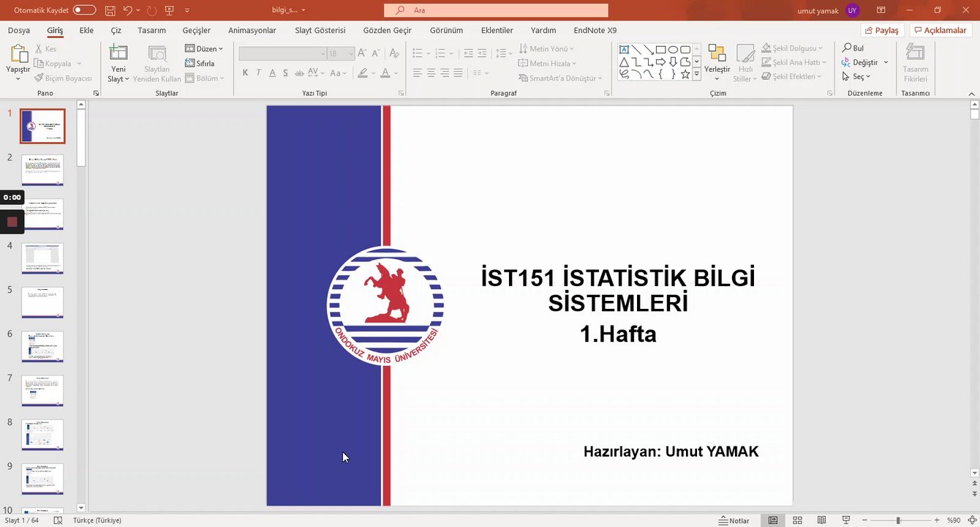This screenshot has height=527, width=980.
Task: Toggle strikethrough formatting
Action: click(x=298, y=72)
